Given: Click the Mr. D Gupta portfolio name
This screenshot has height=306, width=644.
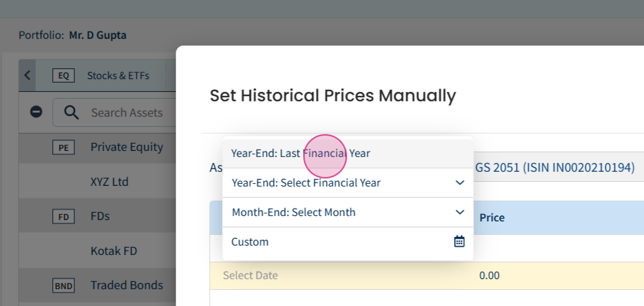Looking at the screenshot, I should pyautogui.click(x=98, y=36).
